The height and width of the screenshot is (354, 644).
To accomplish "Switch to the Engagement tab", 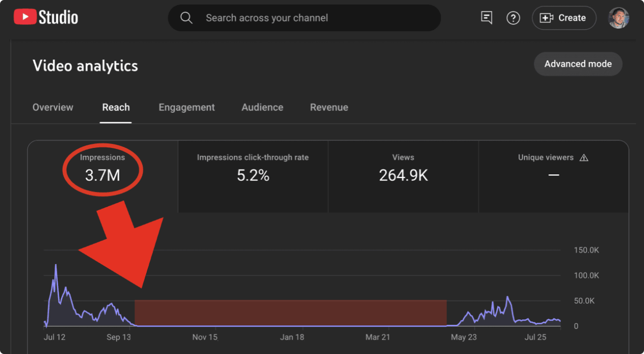I will 186,107.
